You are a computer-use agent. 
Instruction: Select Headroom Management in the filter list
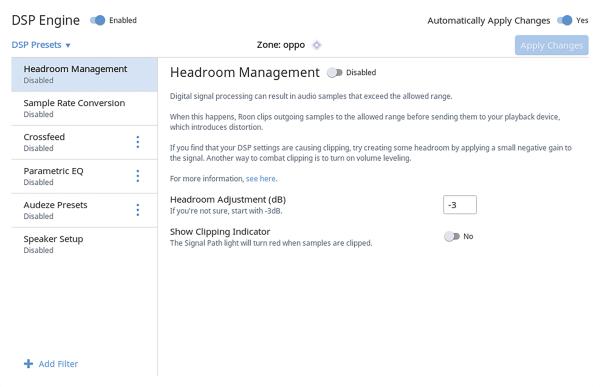coord(84,75)
